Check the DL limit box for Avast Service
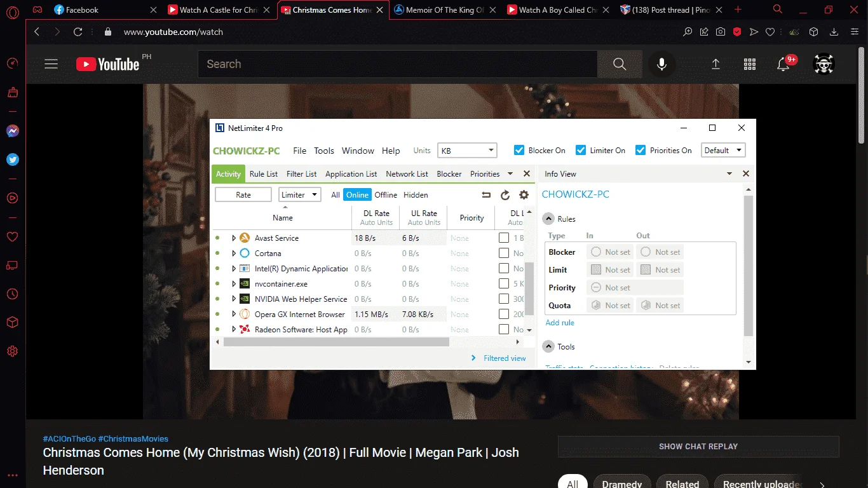The height and width of the screenshot is (488, 868). pos(504,238)
